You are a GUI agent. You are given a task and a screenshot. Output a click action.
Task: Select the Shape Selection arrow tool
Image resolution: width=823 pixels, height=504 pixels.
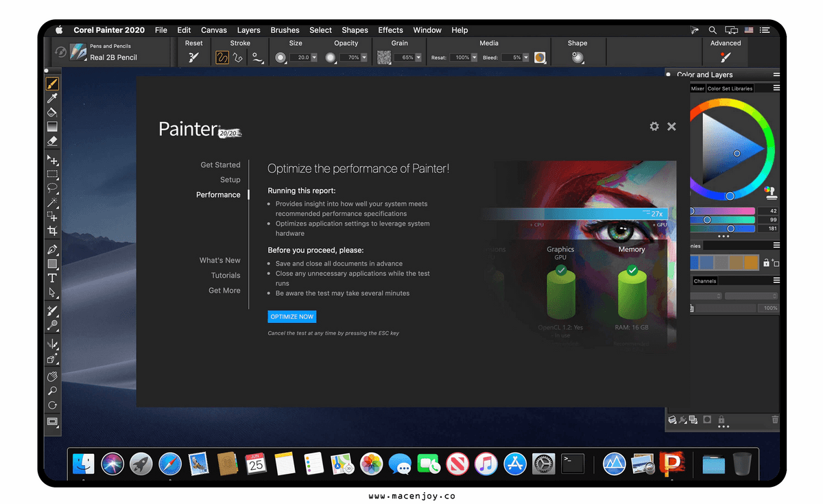pos(52,292)
